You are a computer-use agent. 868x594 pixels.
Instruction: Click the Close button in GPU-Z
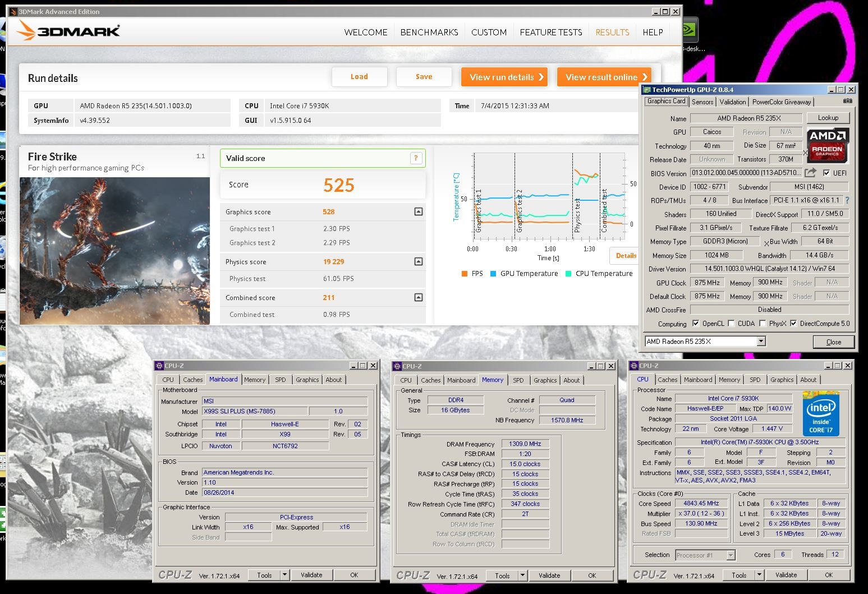(834, 342)
